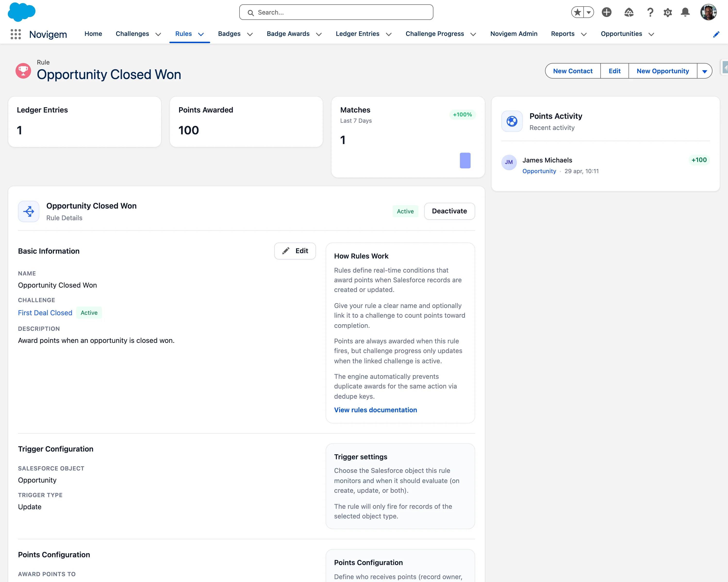Select the Rules tab

[x=183, y=34]
